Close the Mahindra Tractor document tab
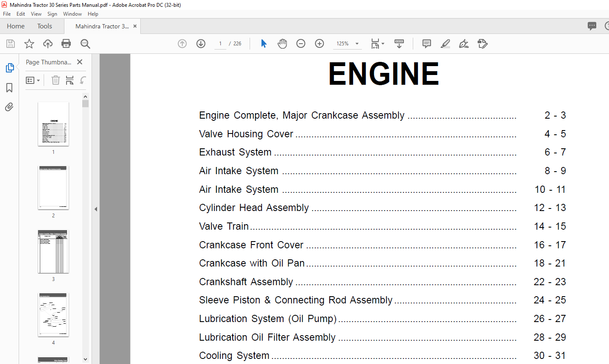 click(x=135, y=26)
